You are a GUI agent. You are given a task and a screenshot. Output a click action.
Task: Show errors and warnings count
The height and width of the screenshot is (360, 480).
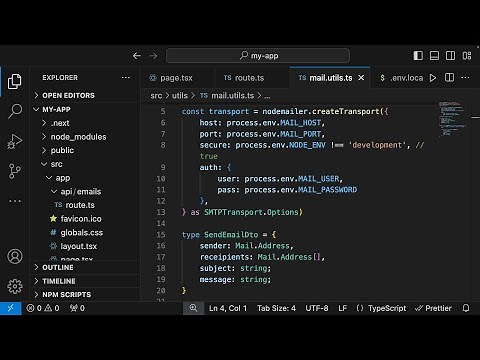click(43, 308)
